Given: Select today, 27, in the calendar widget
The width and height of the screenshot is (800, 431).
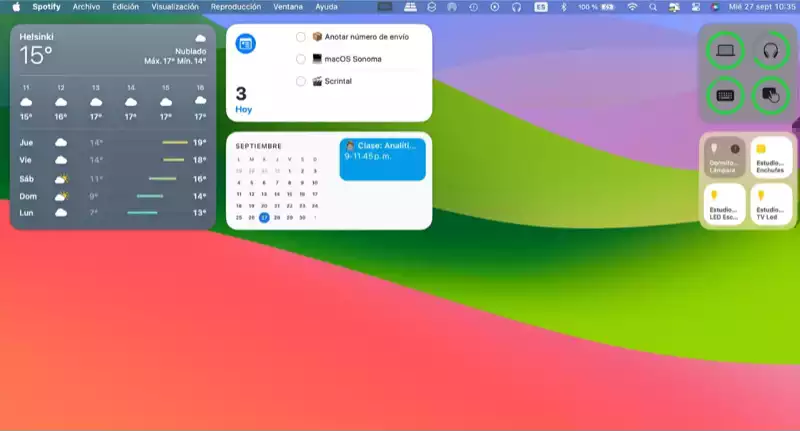Looking at the screenshot, I should click(x=264, y=218).
